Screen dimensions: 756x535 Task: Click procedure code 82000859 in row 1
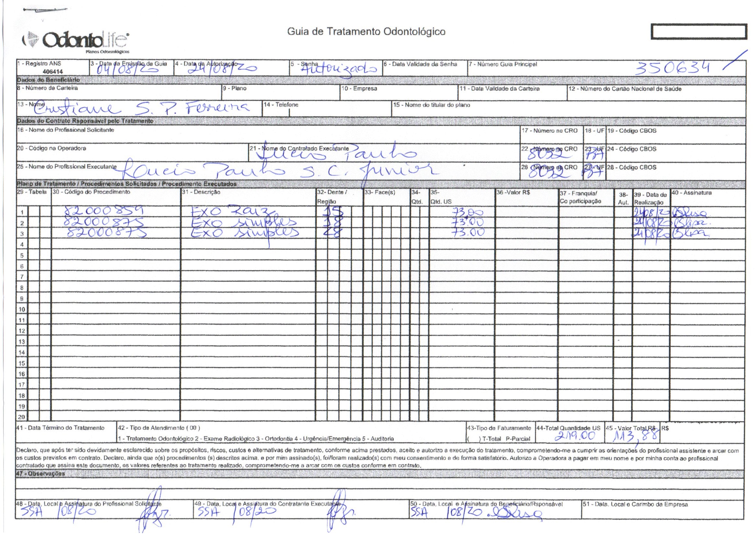pos(104,211)
